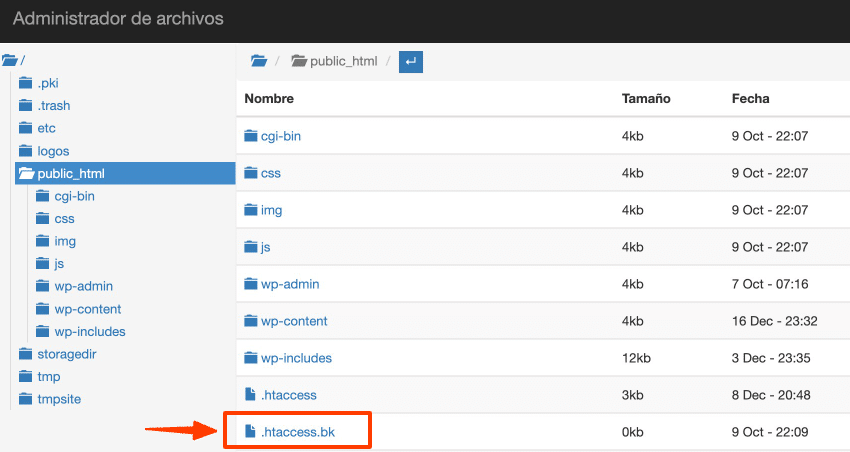This screenshot has height=452, width=850.
Task: Open the .htaccess.bk file
Action: [299, 432]
